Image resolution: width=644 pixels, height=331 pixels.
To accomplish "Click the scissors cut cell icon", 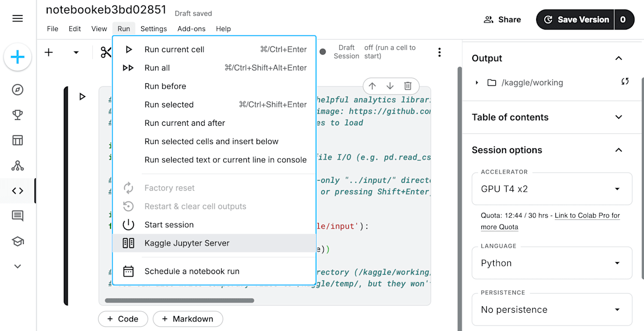I will 106,52.
